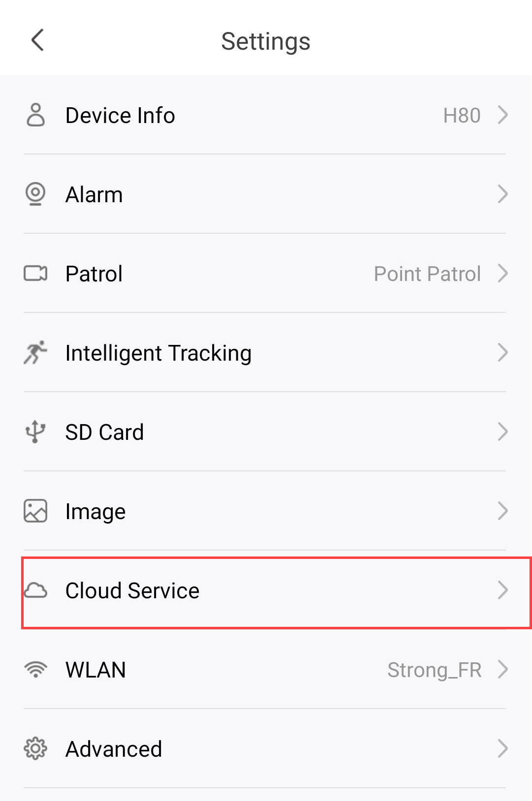Viewport: 532px width, 801px height.
Task: Open the SD Card menu item
Action: click(104, 432)
